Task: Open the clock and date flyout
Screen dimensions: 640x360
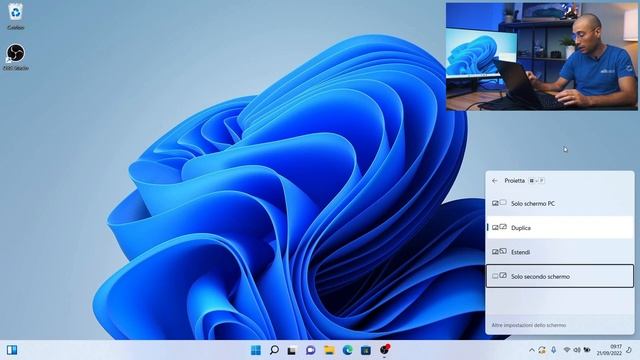Action: (x=609, y=350)
